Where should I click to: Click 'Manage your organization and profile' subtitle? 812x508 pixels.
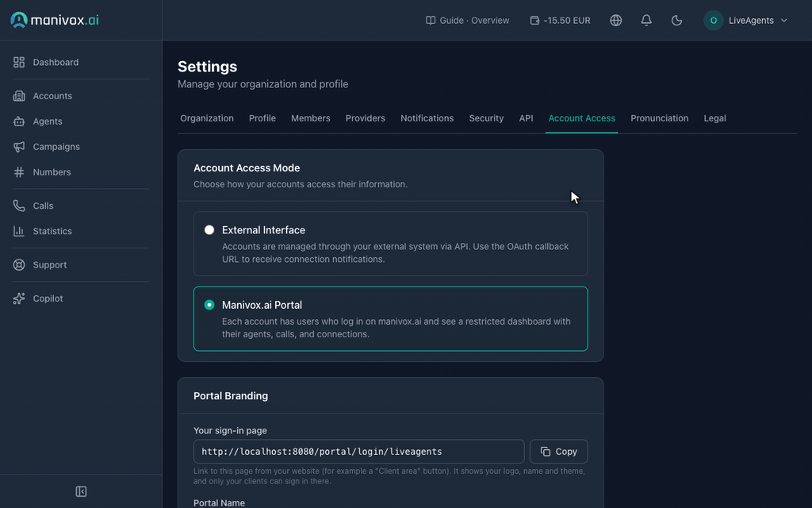tap(262, 84)
